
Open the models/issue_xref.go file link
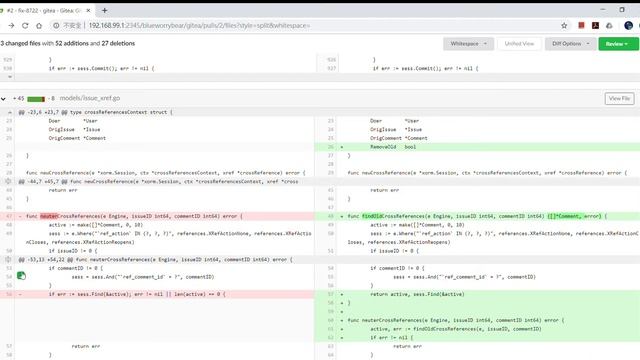(x=90, y=98)
